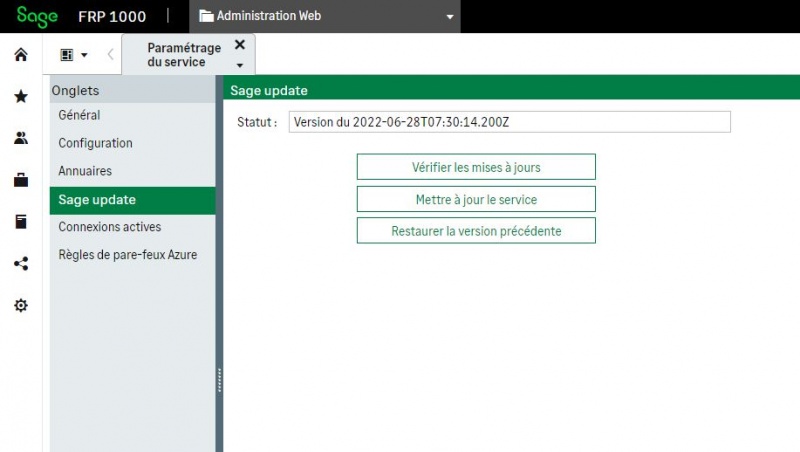Screen dimensions: 800x452
Task: Open the Administration Web module dropdown
Action: pos(449,17)
